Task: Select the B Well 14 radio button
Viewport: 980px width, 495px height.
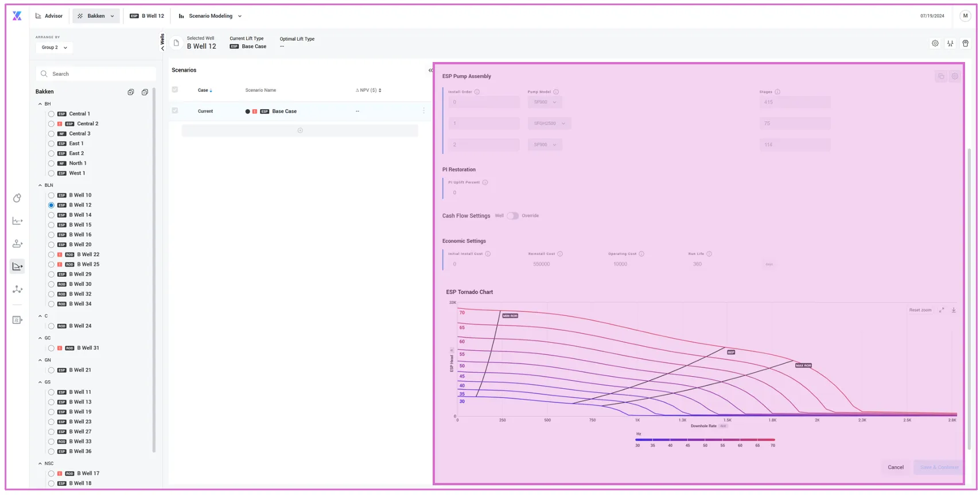Action: (x=51, y=215)
